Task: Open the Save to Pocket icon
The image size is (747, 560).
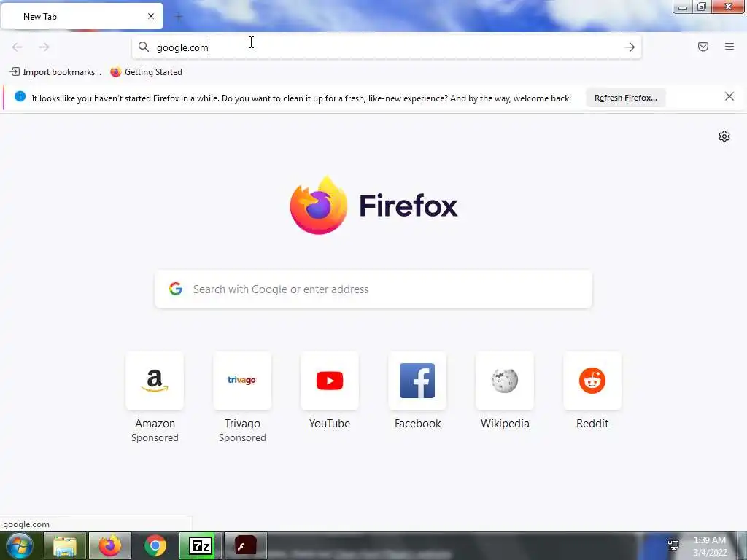Action: [703, 47]
